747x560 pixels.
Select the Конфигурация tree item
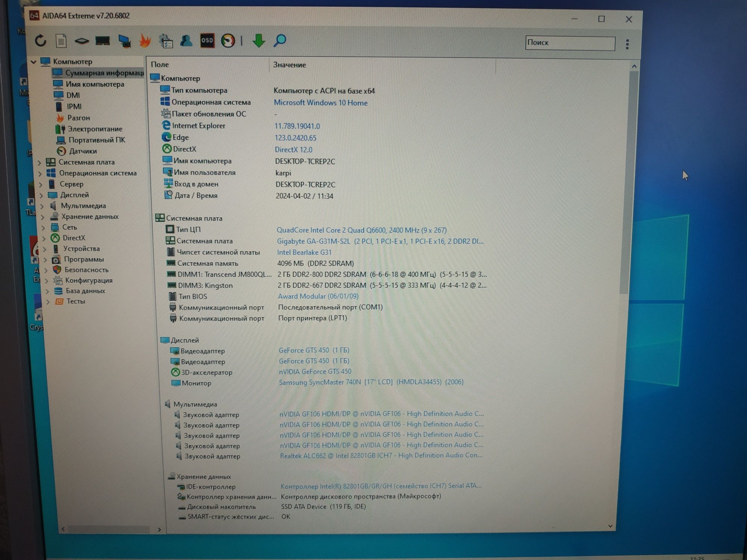[x=83, y=280]
